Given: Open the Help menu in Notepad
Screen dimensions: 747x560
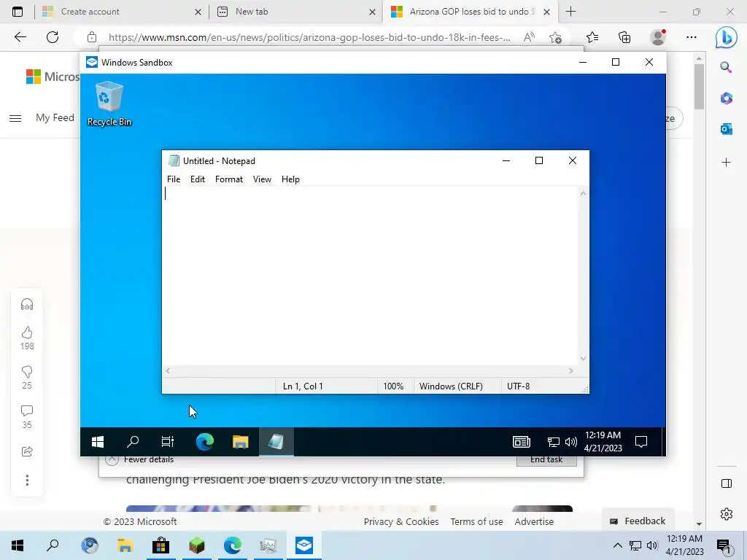Looking at the screenshot, I should coord(290,179).
